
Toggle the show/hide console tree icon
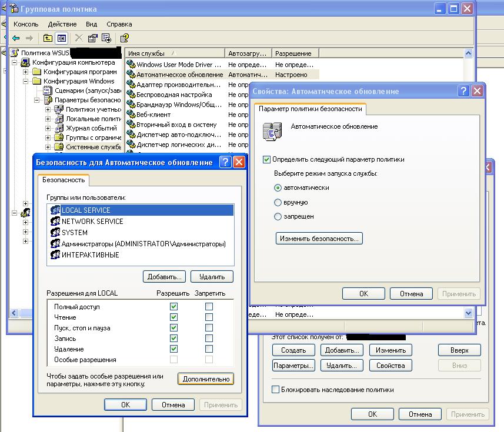pos(61,38)
